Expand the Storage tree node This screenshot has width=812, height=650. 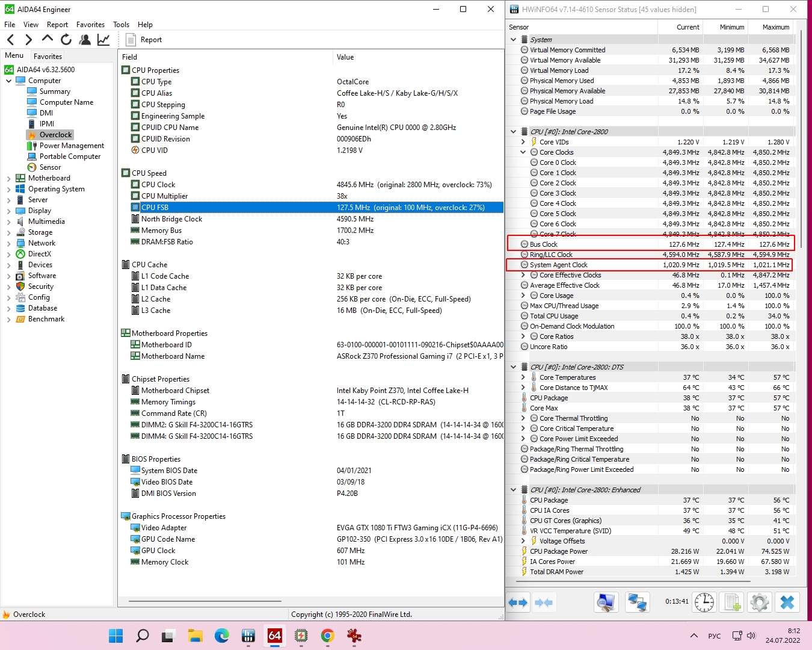pos(9,232)
